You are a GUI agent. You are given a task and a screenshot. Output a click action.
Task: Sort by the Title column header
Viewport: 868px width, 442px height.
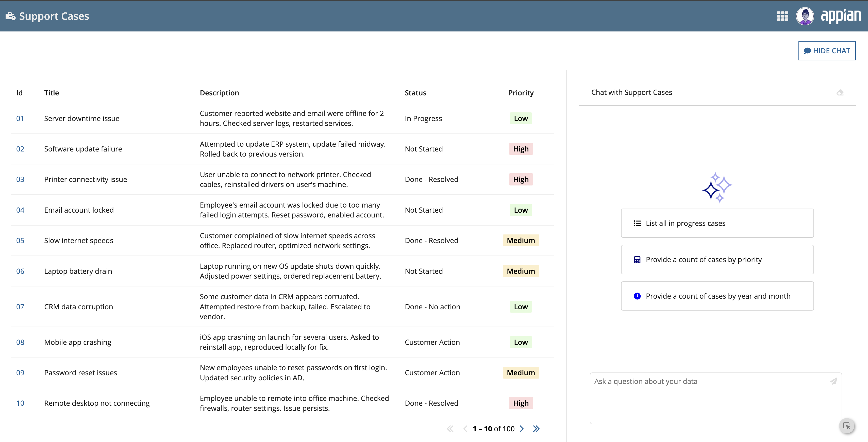52,93
